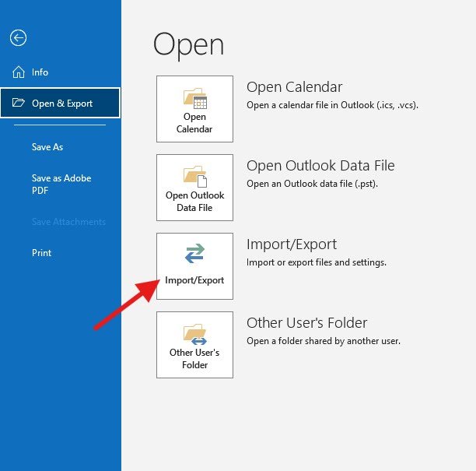The width and height of the screenshot is (476, 471).
Task: Click the green and blue arrows icon
Action: coord(194,253)
